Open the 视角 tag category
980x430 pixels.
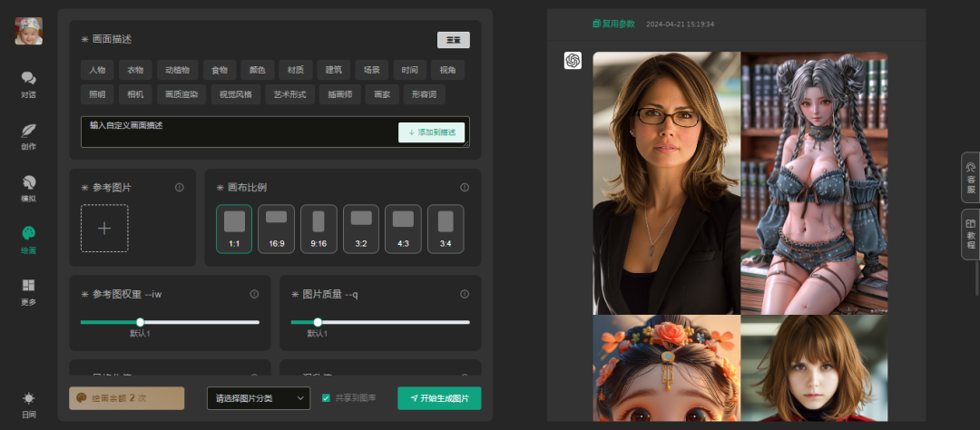coord(448,70)
